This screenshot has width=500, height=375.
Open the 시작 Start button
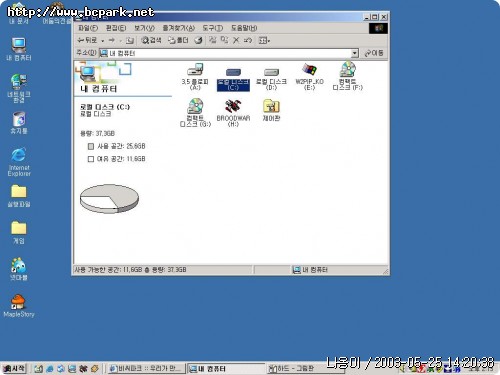pos(14,368)
